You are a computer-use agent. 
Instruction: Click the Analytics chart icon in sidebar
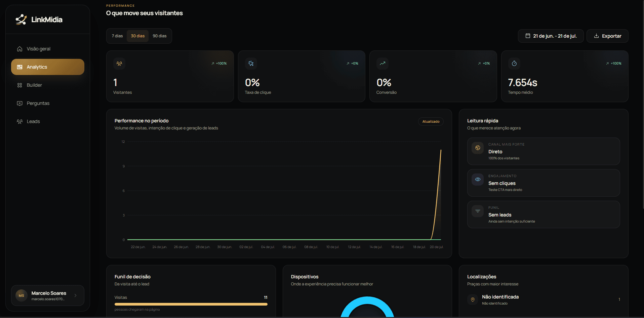click(x=20, y=67)
